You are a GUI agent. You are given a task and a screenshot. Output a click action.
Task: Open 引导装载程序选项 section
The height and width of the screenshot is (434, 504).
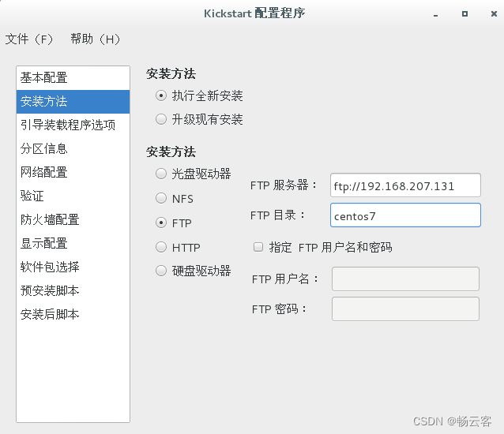click(73, 125)
